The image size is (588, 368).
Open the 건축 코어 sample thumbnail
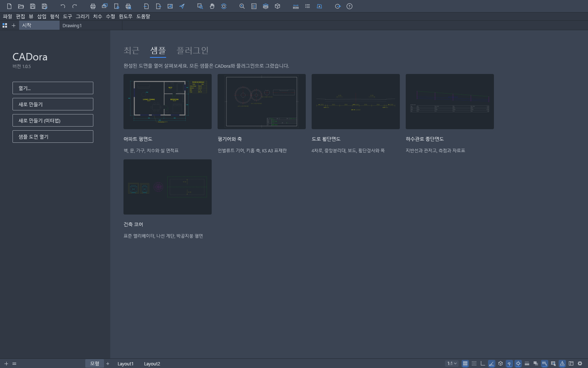click(x=168, y=187)
